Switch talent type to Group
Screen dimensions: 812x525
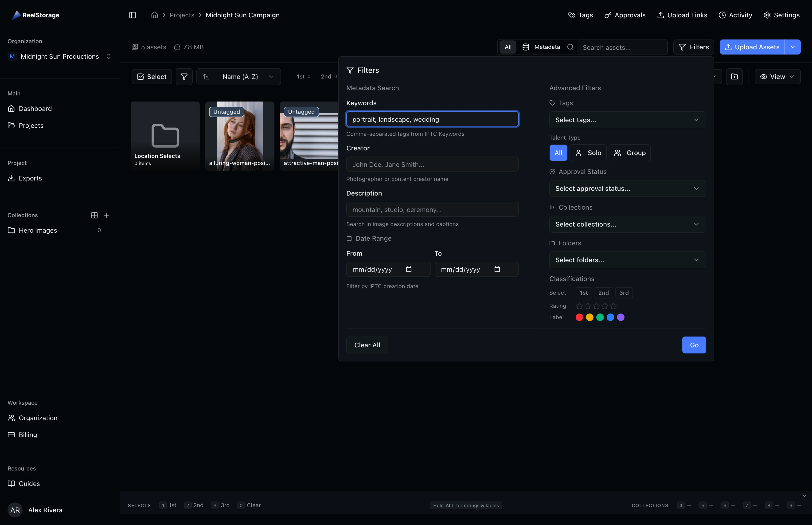[629, 153]
